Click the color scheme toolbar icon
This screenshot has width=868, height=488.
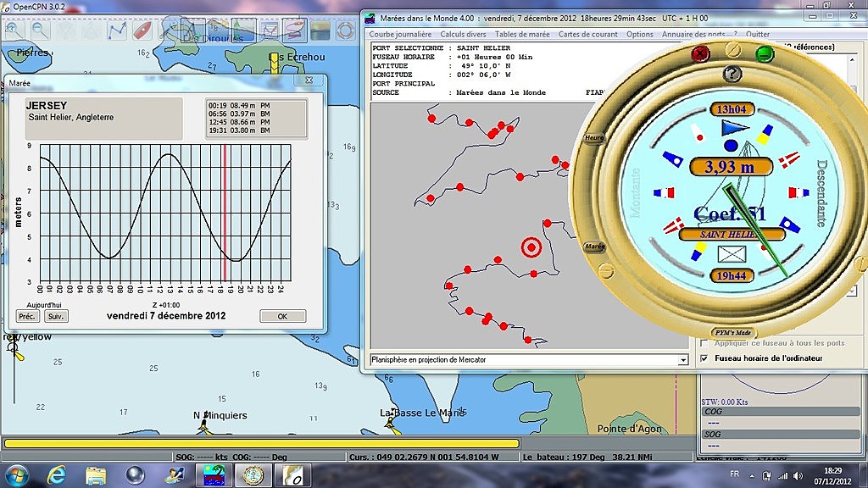(320, 30)
